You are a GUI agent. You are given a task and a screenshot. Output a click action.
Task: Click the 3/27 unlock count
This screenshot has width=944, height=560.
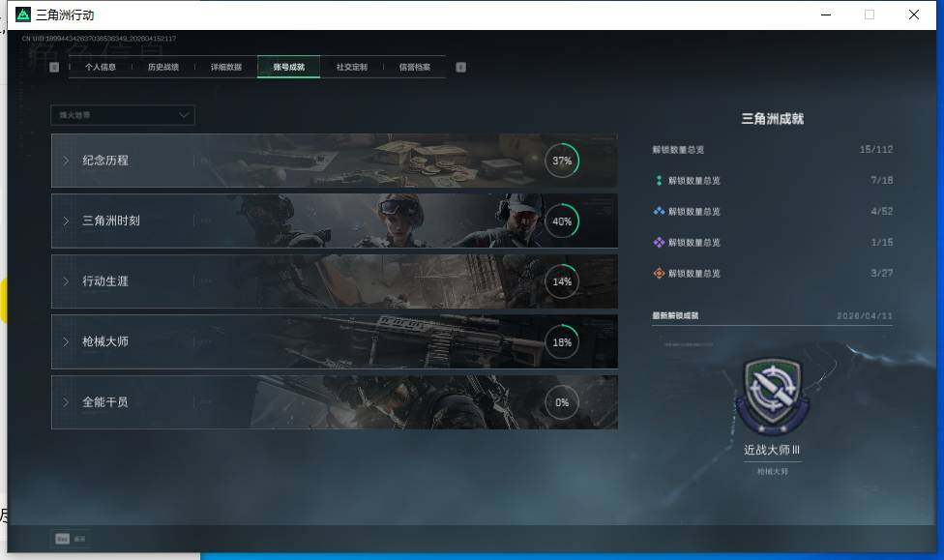[x=881, y=273]
